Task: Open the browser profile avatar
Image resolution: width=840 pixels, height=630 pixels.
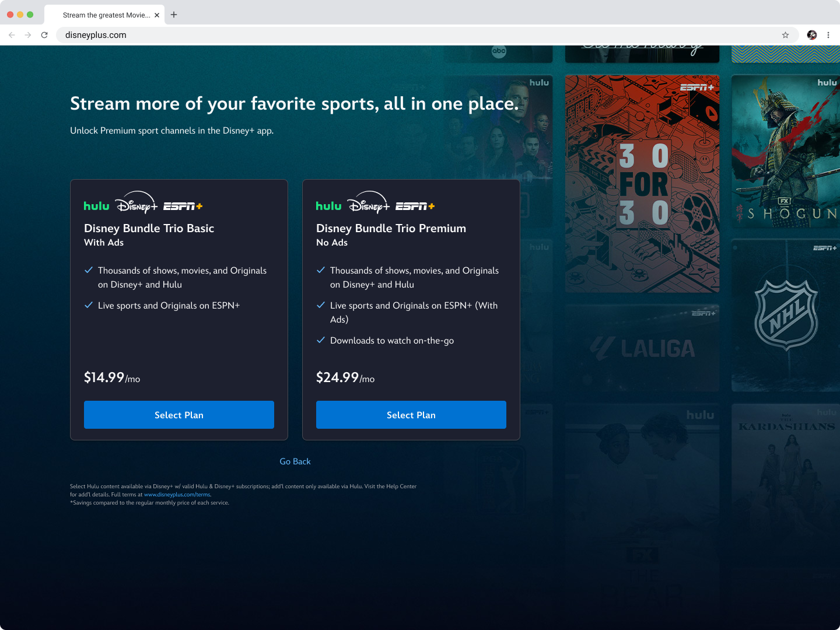Action: point(811,35)
